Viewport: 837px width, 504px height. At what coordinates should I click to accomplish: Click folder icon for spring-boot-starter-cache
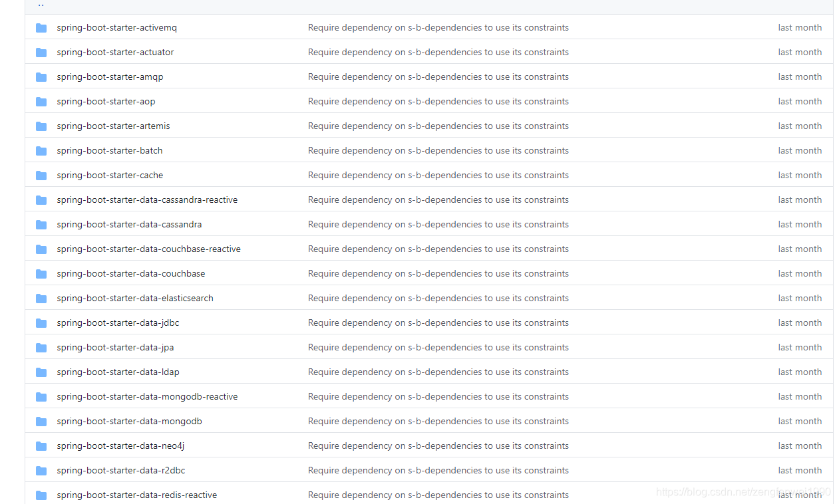pyautogui.click(x=41, y=176)
